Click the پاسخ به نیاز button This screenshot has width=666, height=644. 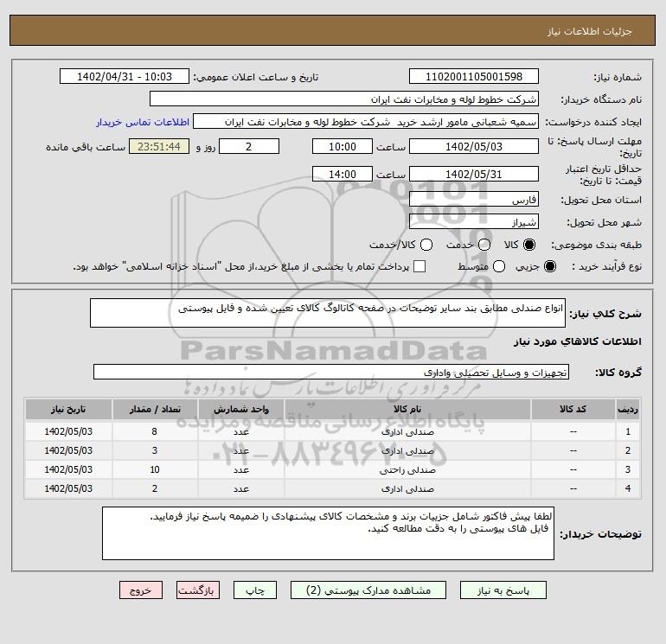click(x=503, y=590)
